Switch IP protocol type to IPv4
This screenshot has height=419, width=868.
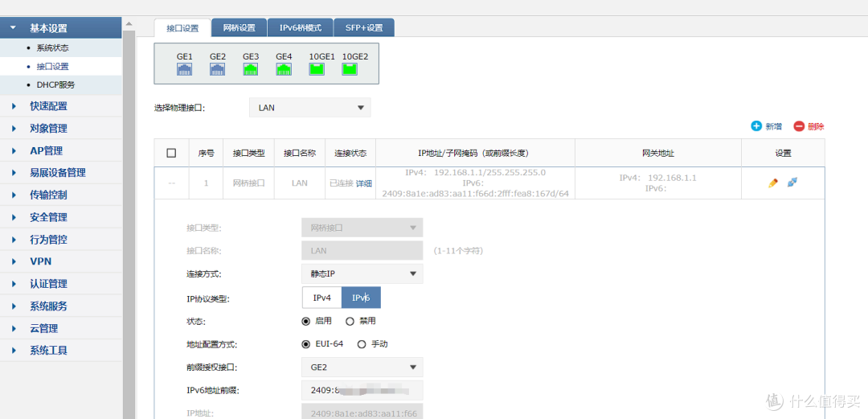[x=322, y=298]
